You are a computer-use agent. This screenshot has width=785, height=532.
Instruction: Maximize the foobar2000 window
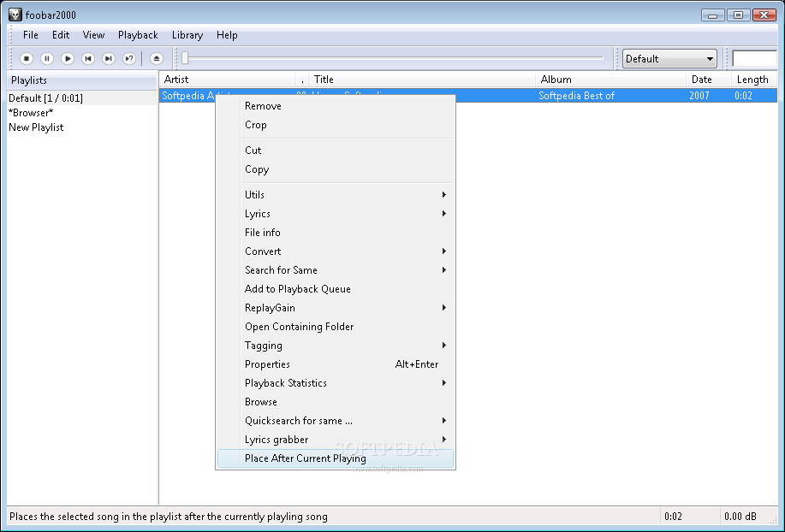point(738,15)
